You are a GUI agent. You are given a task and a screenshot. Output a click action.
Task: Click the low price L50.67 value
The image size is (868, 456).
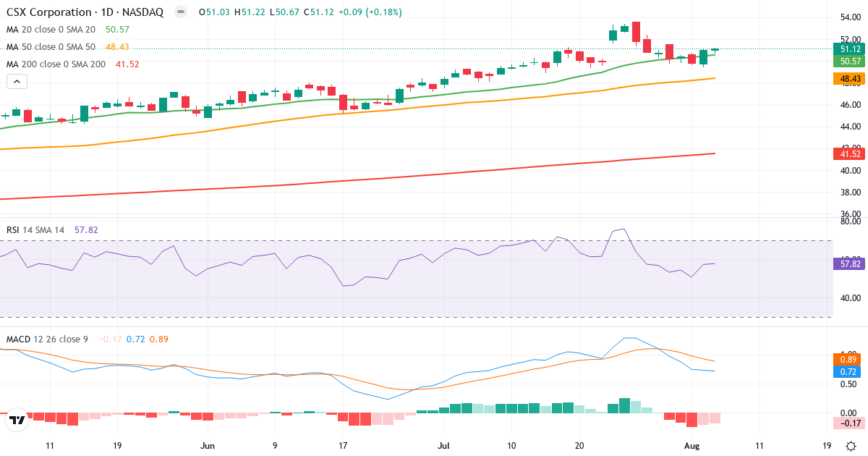(284, 12)
